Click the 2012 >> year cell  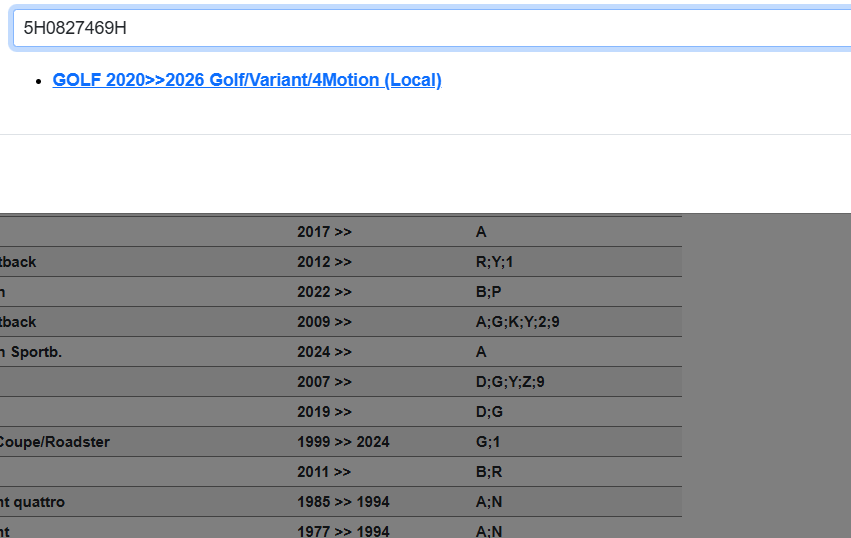(x=324, y=262)
